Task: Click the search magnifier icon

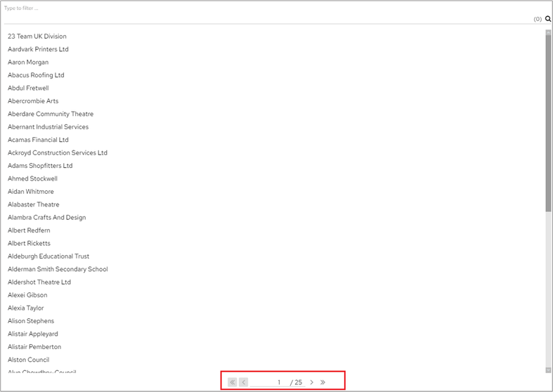Action: pyautogui.click(x=547, y=19)
